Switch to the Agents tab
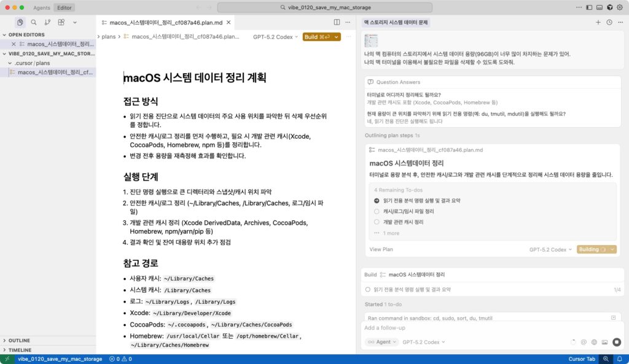629x364 pixels. coord(42,7)
